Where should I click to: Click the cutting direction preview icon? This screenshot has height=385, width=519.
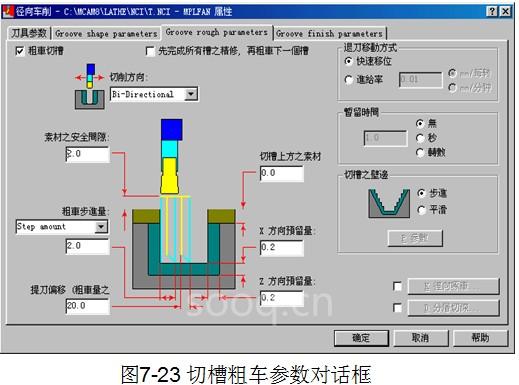tap(90, 87)
